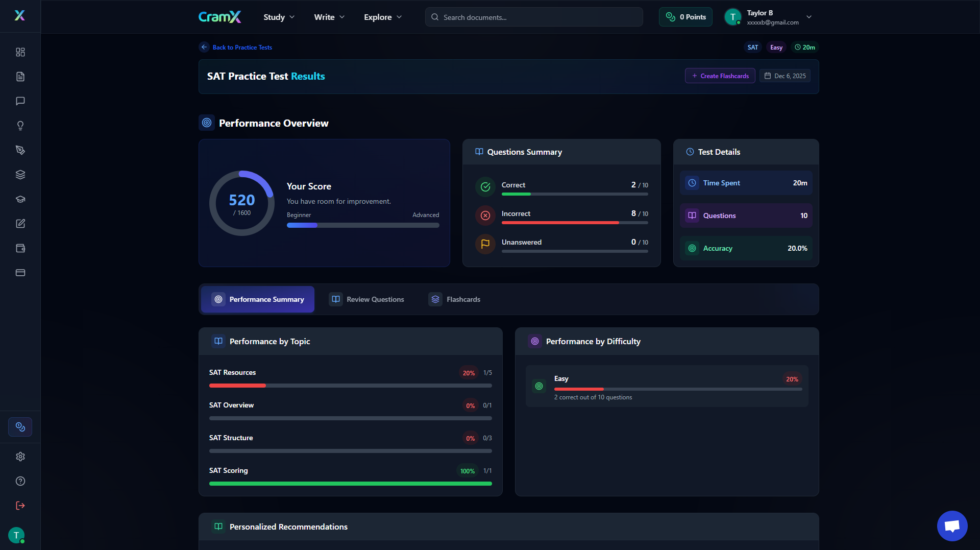Click the Personalized Recommendations heading
980x550 pixels.
point(288,527)
